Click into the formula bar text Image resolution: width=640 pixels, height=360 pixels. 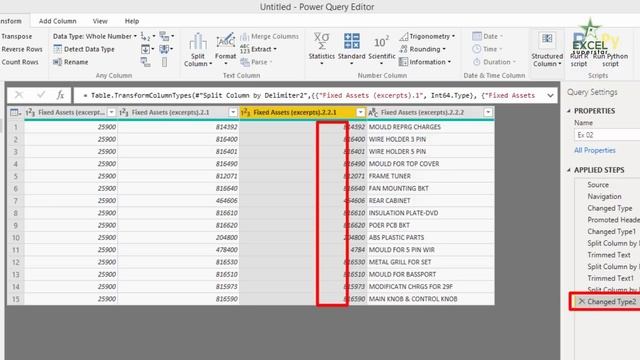tap(309, 96)
